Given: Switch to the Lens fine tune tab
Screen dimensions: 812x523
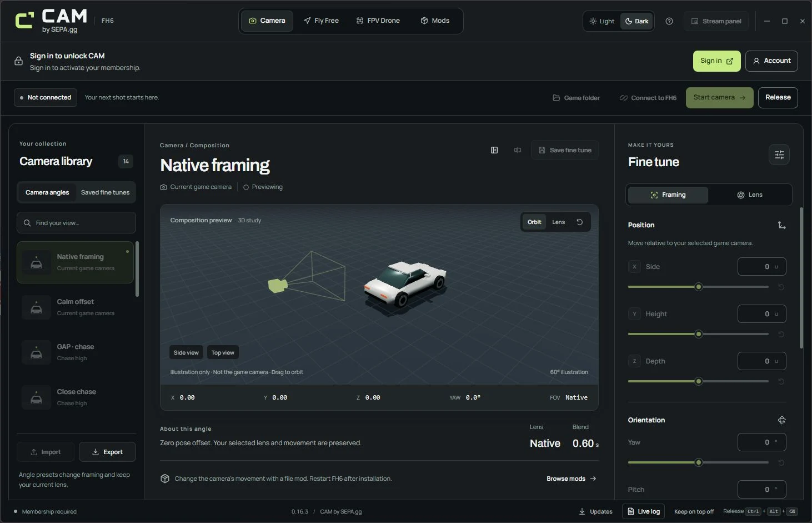Looking at the screenshot, I should pos(750,195).
